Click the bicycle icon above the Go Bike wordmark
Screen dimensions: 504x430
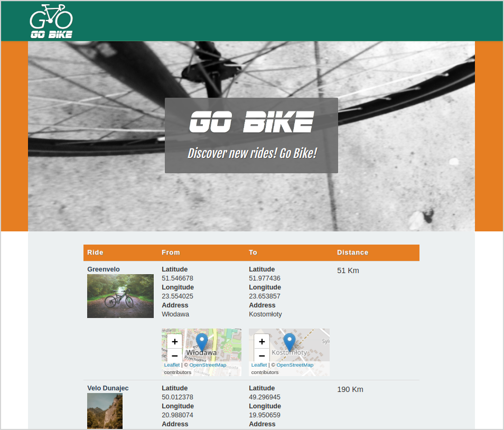[x=51, y=14]
